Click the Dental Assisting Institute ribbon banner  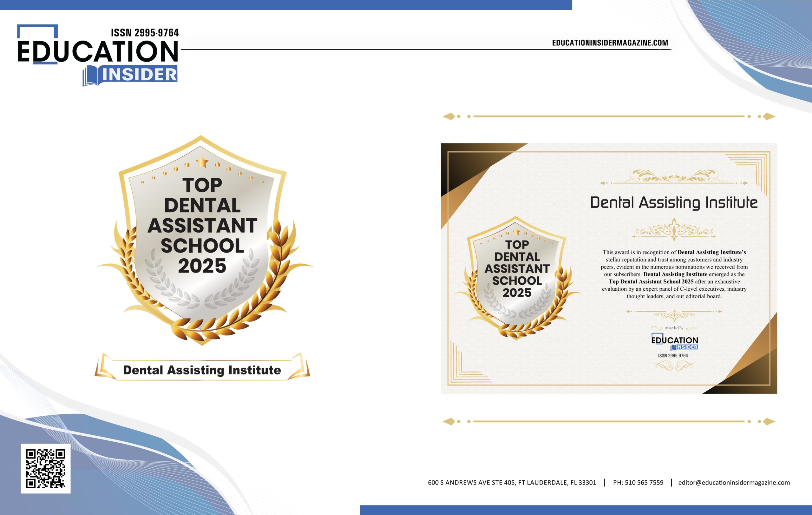(x=202, y=370)
